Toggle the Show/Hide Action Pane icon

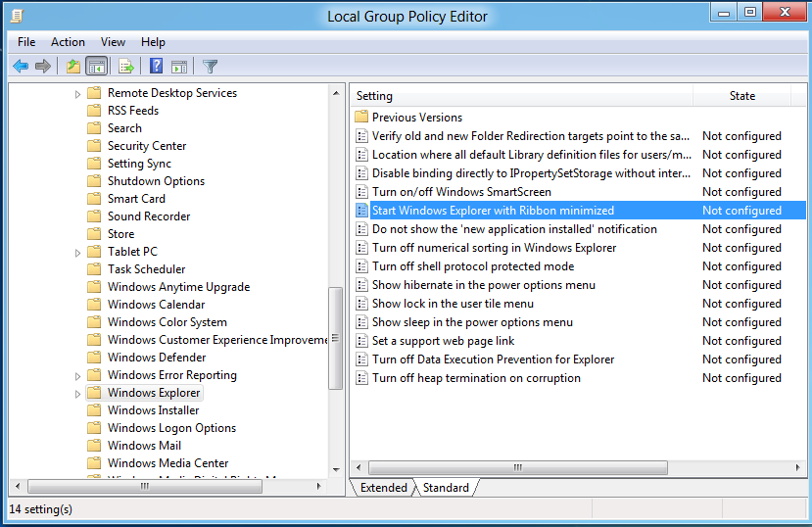(179, 67)
